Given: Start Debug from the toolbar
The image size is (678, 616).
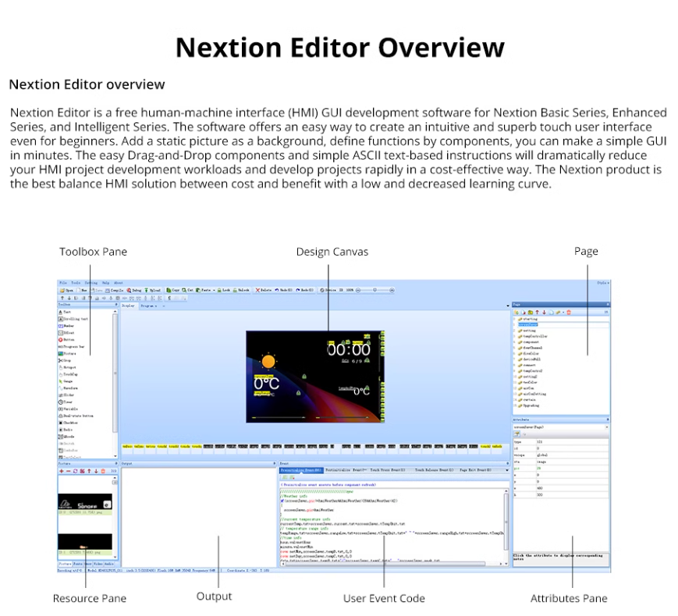Looking at the screenshot, I should [x=134, y=291].
